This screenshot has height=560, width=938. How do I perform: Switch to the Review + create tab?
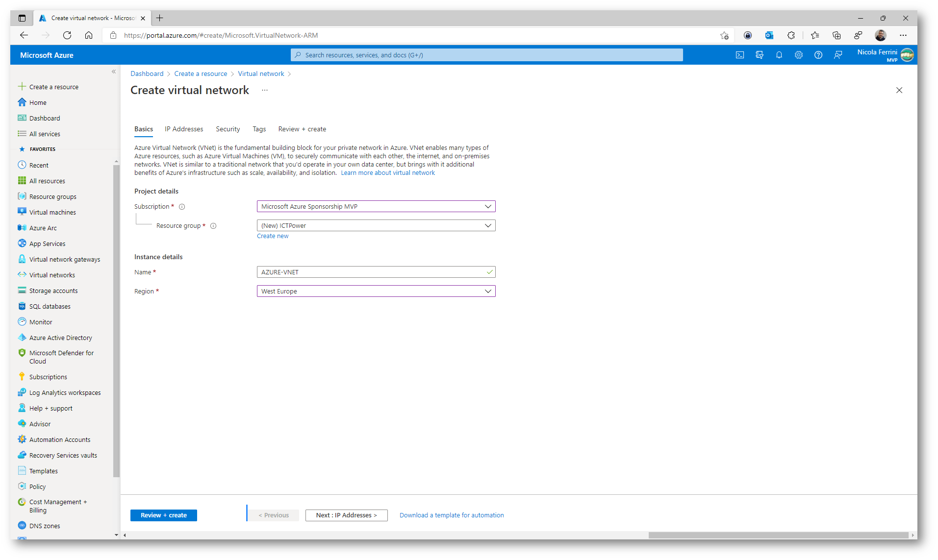(302, 129)
